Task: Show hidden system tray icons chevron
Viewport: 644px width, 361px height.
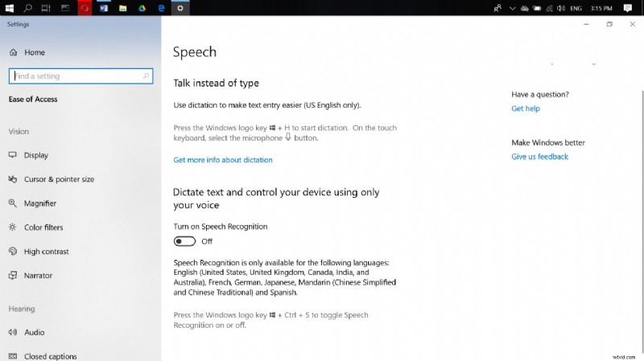Action: (512, 8)
